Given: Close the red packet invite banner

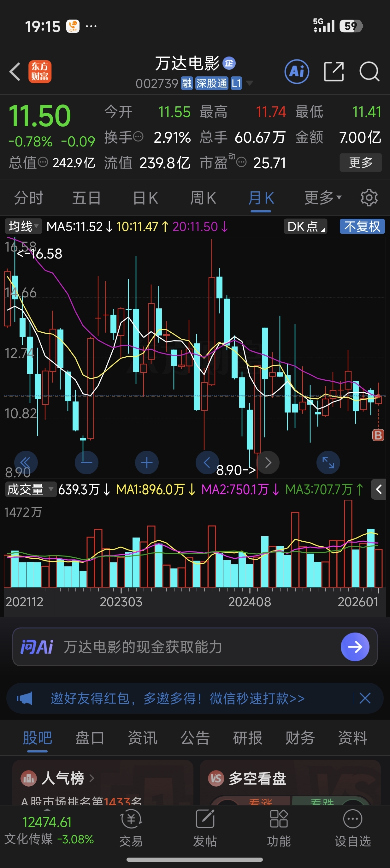Looking at the screenshot, I should click(x=365, y=698).
